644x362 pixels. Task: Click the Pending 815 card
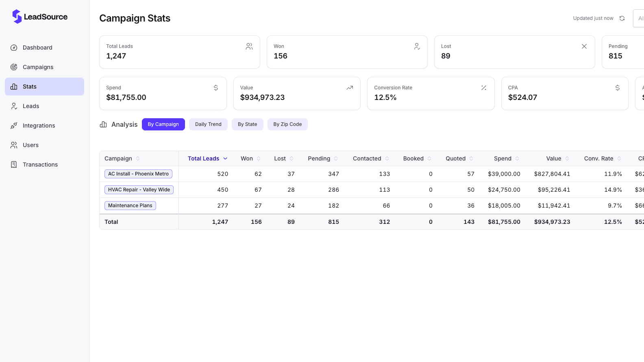[623, 52]
